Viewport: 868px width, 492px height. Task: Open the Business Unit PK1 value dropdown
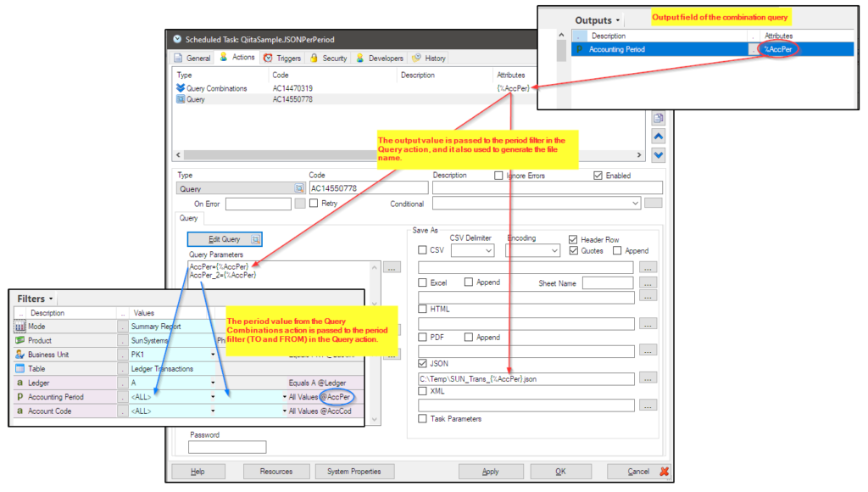click(213, 355)
